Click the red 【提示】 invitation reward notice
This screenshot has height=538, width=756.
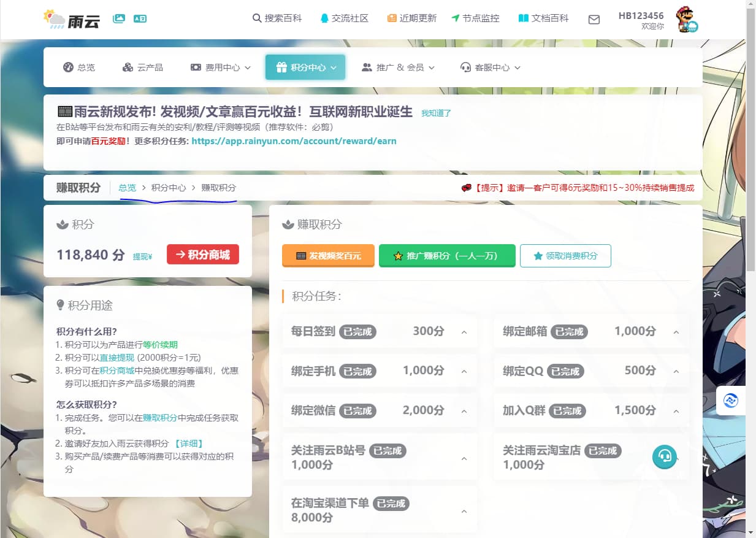(x=578, y=188)
